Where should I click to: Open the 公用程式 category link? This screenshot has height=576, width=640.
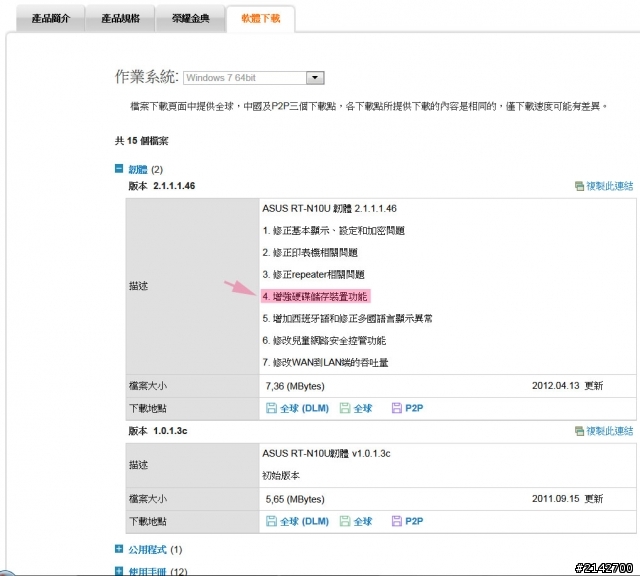tap(147, 549)
